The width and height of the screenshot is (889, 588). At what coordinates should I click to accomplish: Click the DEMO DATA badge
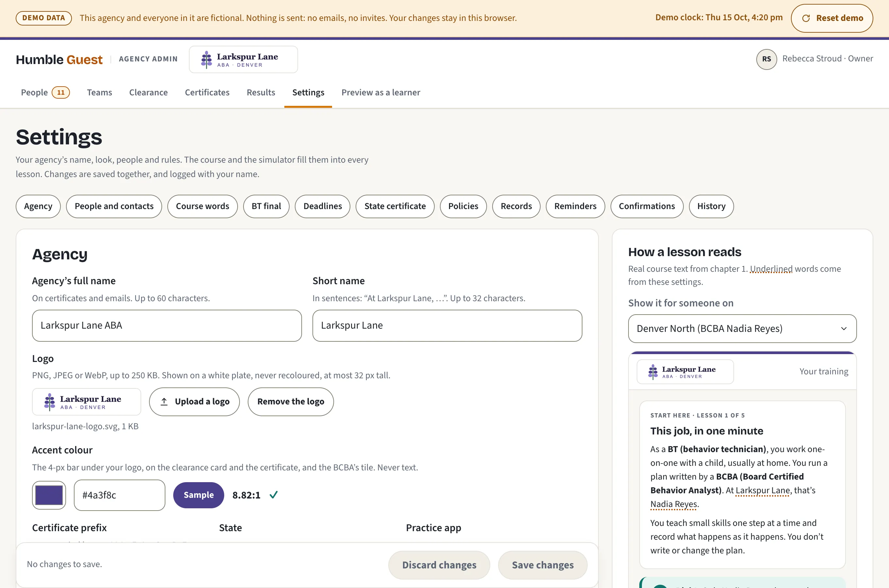pyautogui.click(x=43, y=18)
